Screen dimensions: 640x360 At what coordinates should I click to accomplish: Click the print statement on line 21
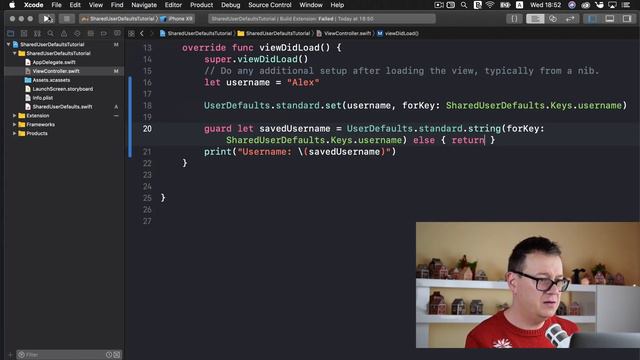click(x=300, y=152)
